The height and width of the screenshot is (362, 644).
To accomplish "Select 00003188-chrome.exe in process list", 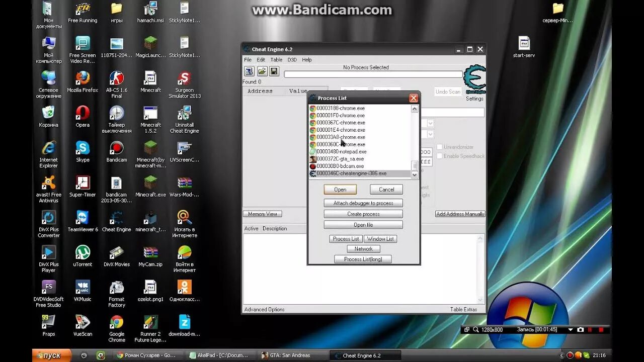I will [360, 108].
